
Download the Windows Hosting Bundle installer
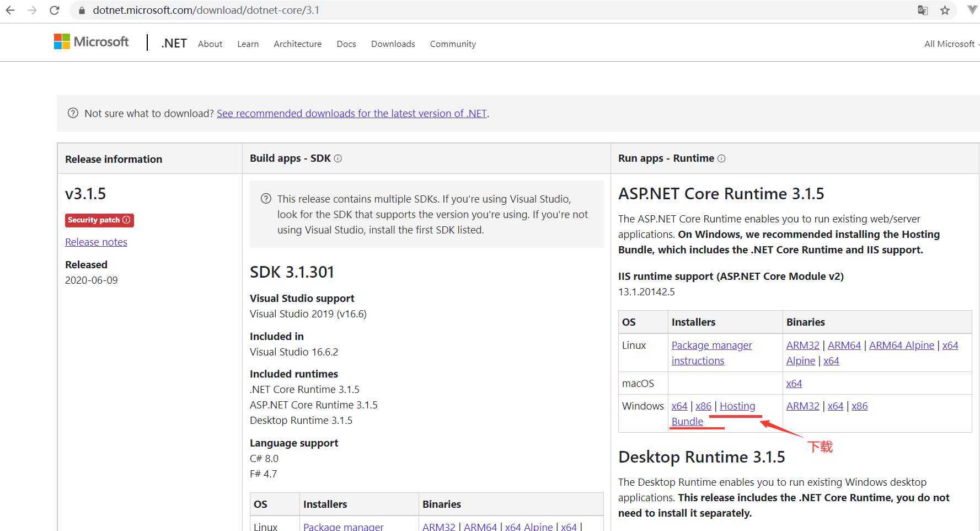tap(737, 406)
